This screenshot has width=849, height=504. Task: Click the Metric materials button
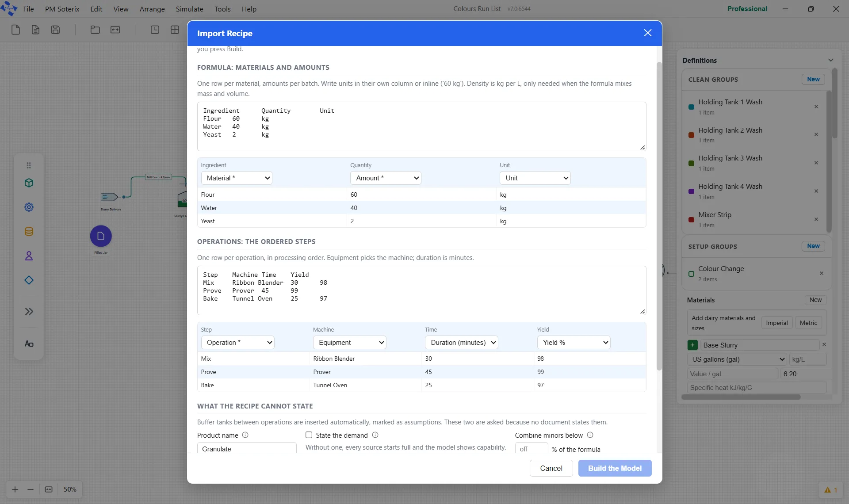(x=808, y=323)
